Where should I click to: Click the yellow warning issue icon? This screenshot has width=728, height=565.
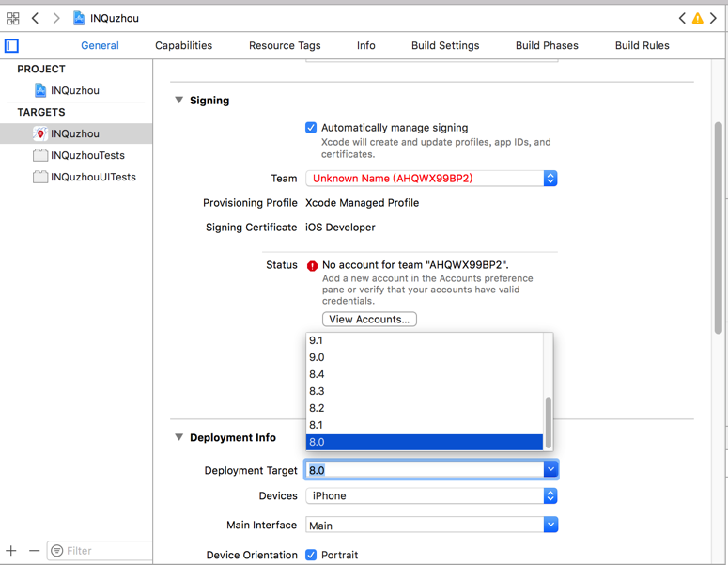[x=697, y=18]
